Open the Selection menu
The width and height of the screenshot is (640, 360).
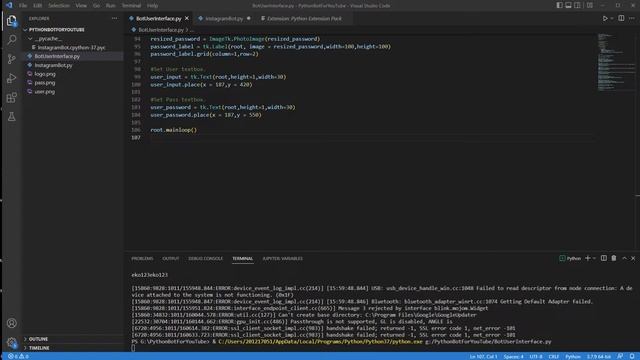[x=59, y=6]
